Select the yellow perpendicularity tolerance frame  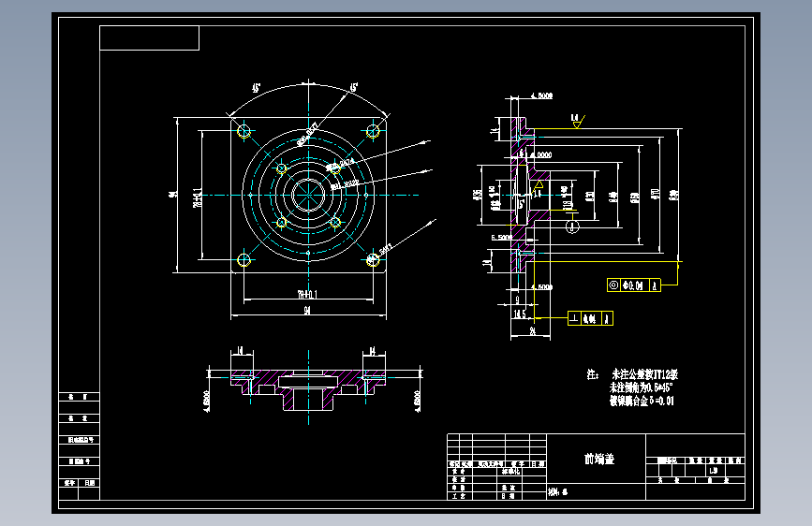[590, 318]
